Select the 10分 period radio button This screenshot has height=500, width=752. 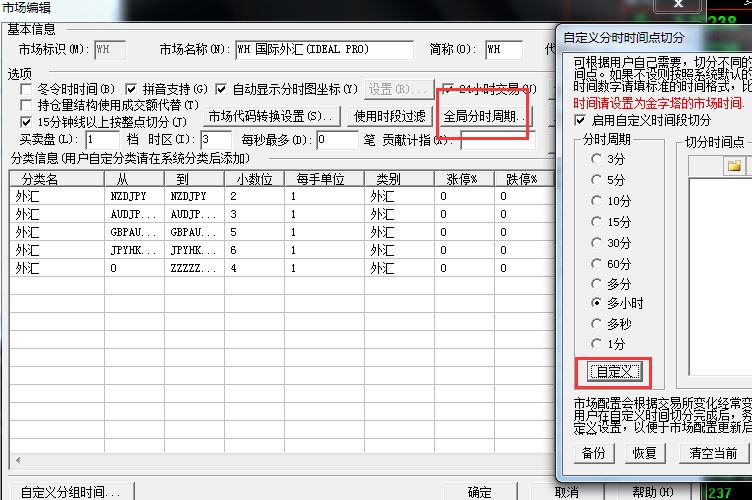coord(596,200)
